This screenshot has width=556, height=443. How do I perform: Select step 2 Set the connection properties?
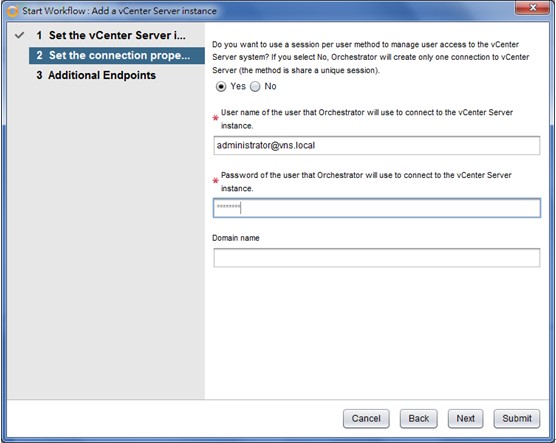coord(117,55)
